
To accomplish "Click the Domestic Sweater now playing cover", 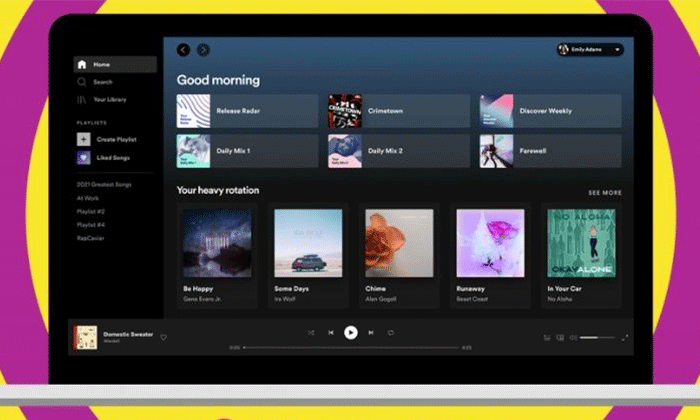I will point(85,337).
